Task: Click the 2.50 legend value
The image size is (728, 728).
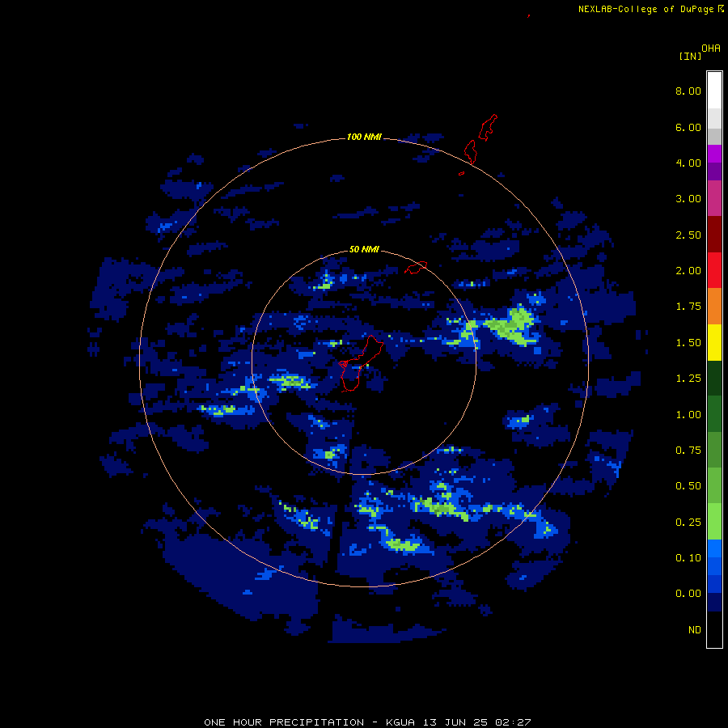Action: pos(688,235)
